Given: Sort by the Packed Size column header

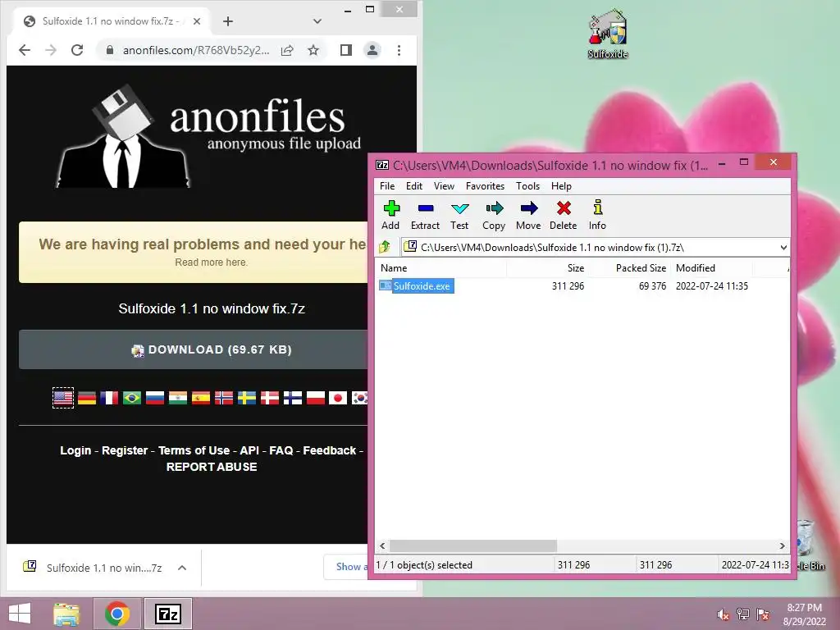Looking at the screenshot, I should coord(630,268).
